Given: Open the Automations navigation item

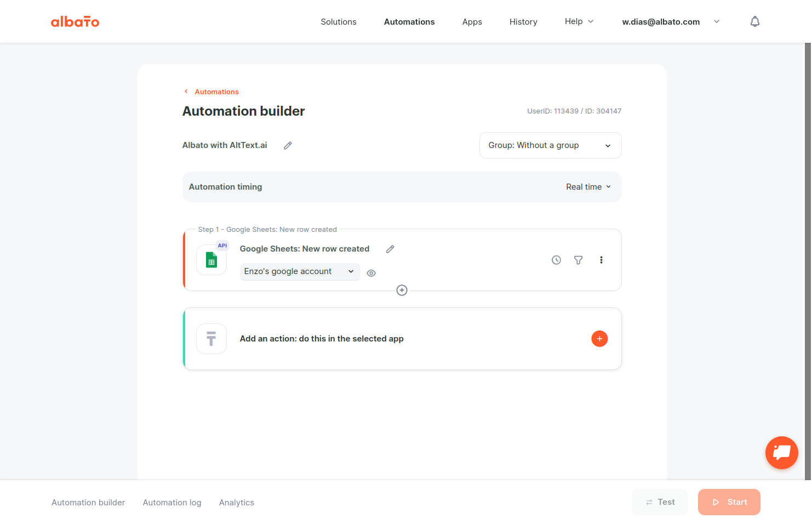Looking at the screenshot, I should pos(409,22).
